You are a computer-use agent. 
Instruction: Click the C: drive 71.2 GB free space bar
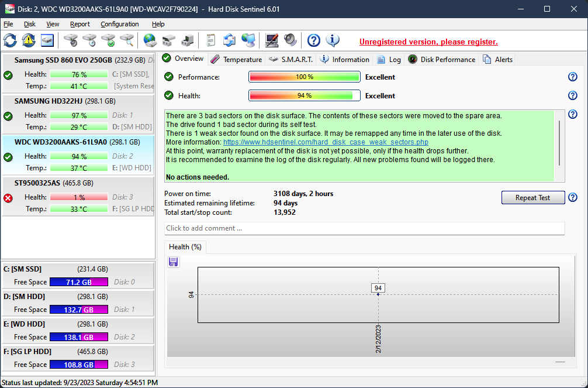[79, 281]
